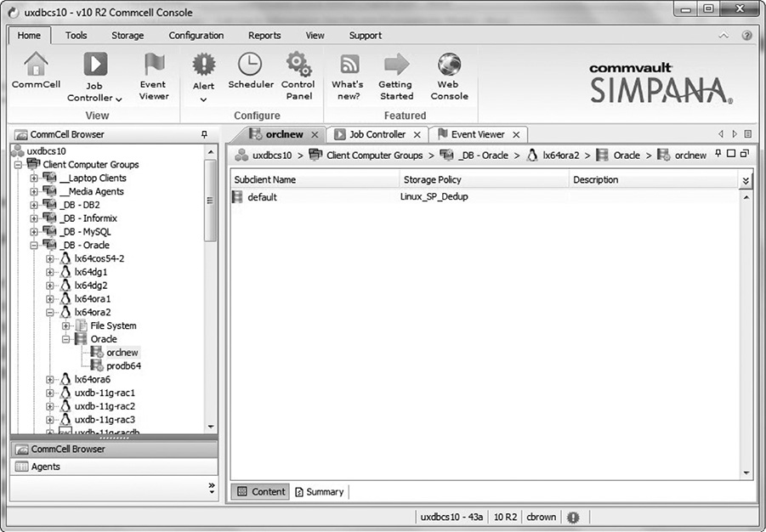Open the CommCell home icon
This screenshot has width=766, height=532.
[37, 65]
